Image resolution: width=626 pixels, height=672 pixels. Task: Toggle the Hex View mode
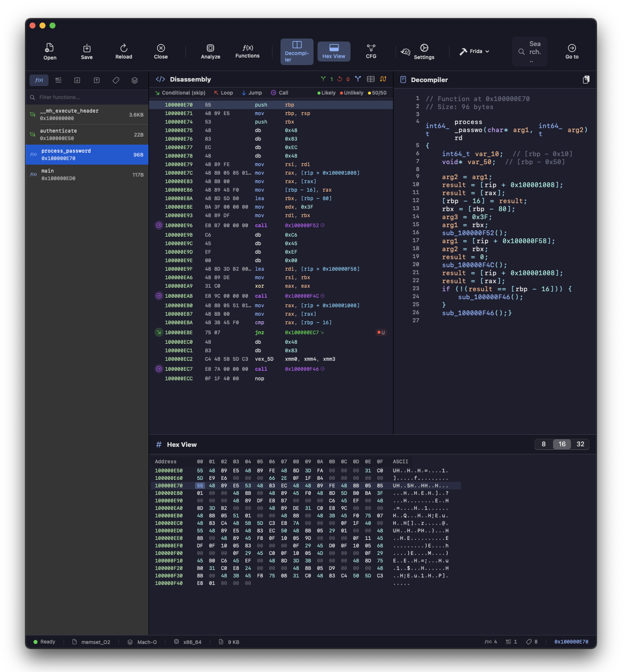click(333, 51)
